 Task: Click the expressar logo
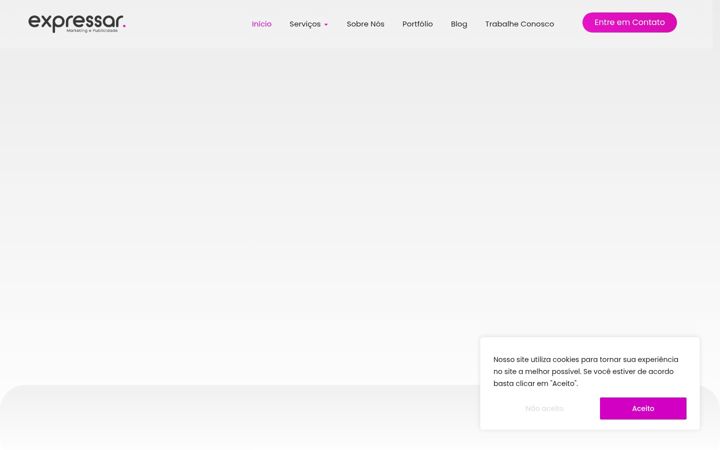pyautogui.click(x=77, y=23)
